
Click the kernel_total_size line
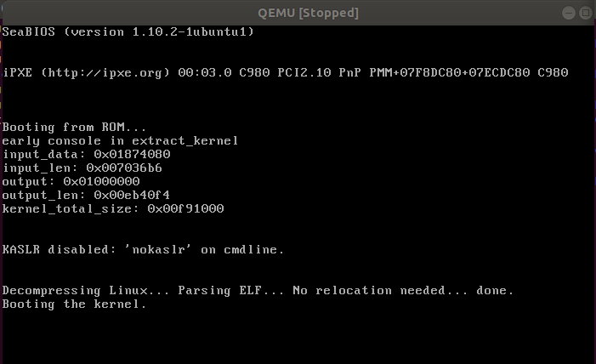pos(113,208)
